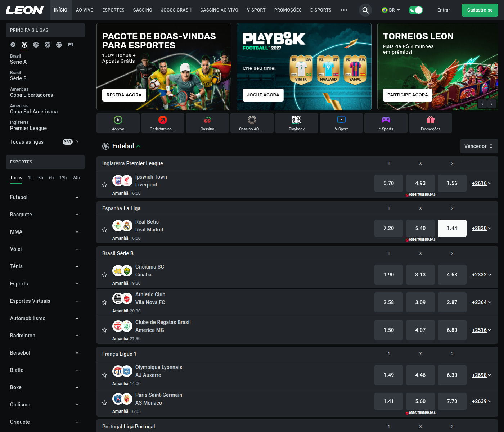The height and width of the screenshot is (432, 504).
Task: Select the basketball icon under Principais Ligas
Action: (x=36, y=45)
